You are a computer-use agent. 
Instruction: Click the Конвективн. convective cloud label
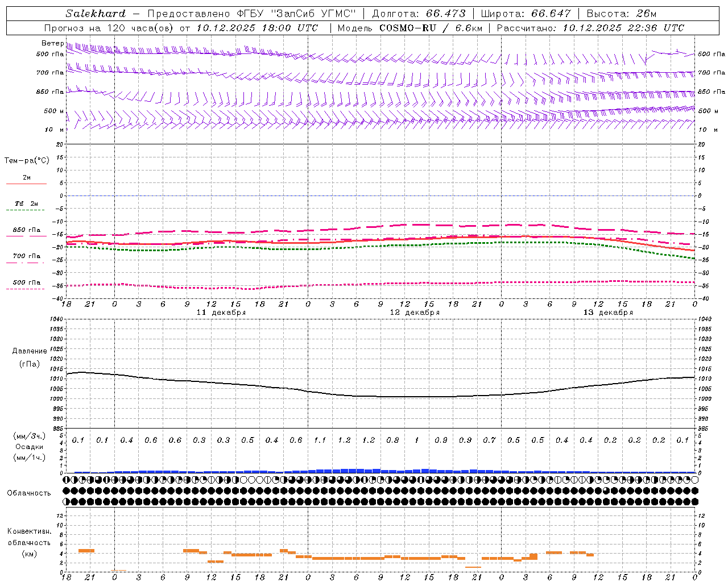(30, 531)
